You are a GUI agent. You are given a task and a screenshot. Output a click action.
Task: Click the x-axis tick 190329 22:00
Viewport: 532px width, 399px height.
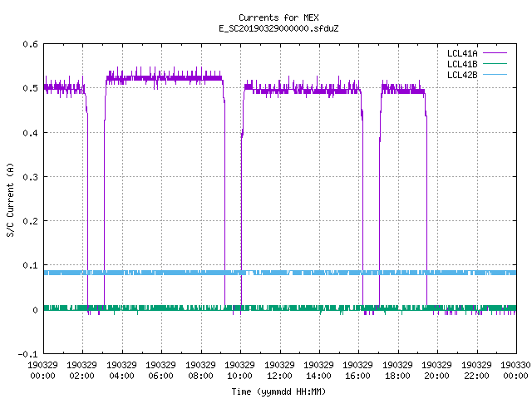point(476,371)
